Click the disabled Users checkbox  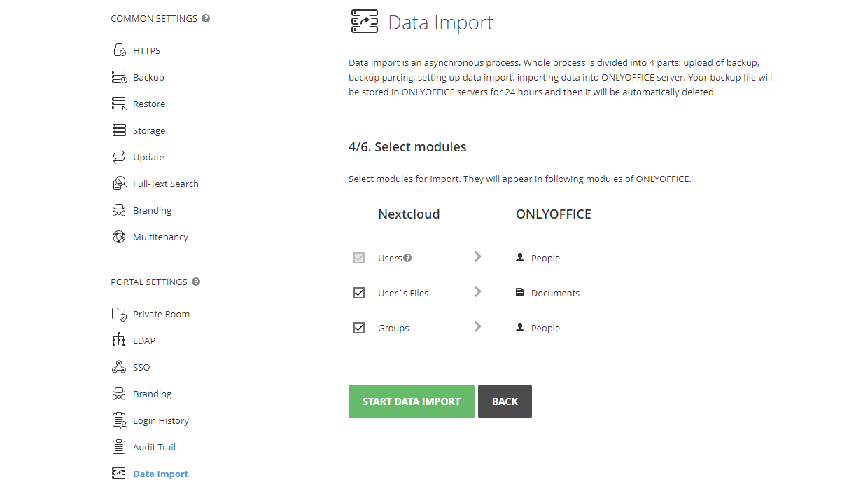[359, 258]
